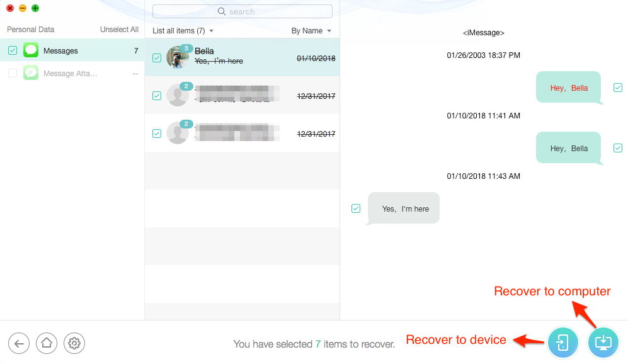
Task: Select the Messages row in sidebar
Action: tap(72, 50)
